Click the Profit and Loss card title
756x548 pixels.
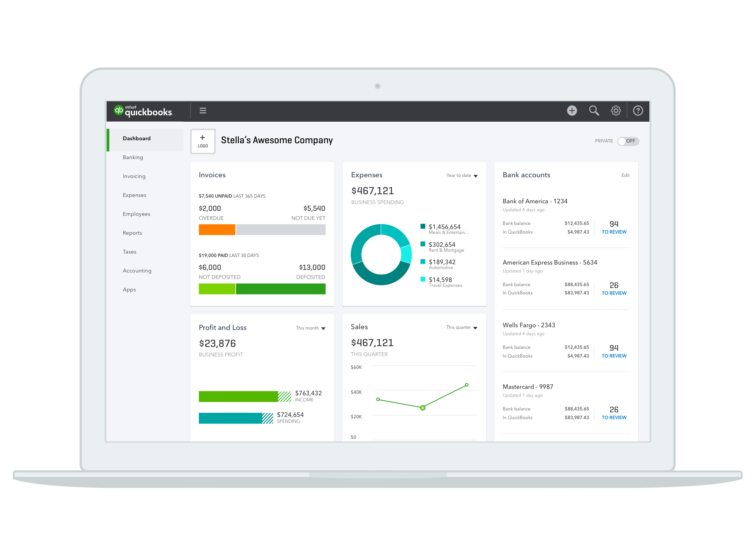[x=223, y=328]
